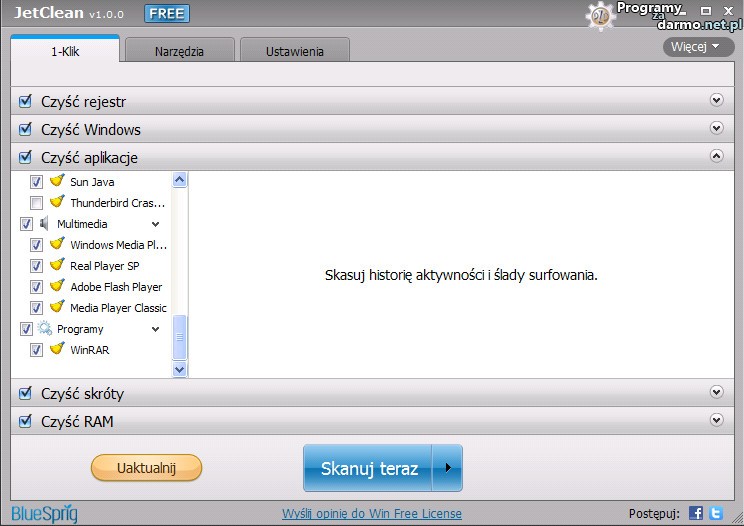Click the gear icon beside Programy
The width and height of the screenshot is (744, 526).
[x=44, y=329]
